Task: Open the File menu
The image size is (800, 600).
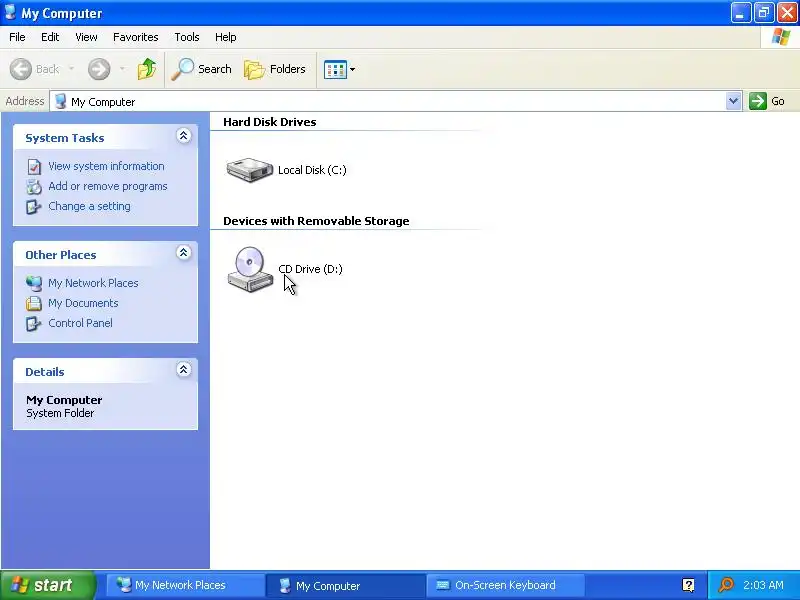Action: (17, 37)
